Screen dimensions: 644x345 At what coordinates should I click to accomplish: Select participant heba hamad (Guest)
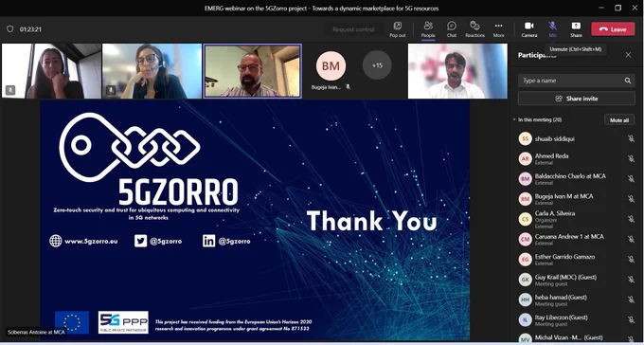pyautogui.click(x=576, y=300)
